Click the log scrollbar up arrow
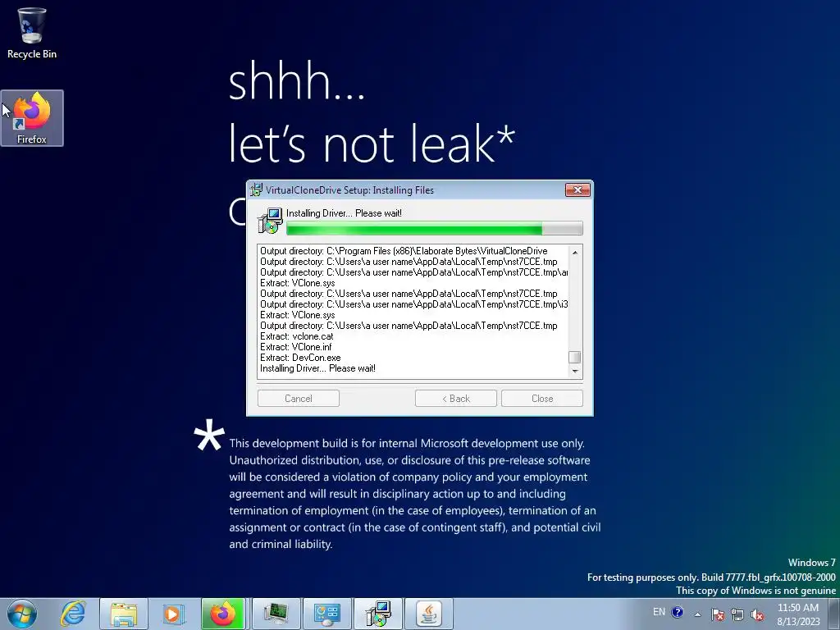 tap(575, 253)
